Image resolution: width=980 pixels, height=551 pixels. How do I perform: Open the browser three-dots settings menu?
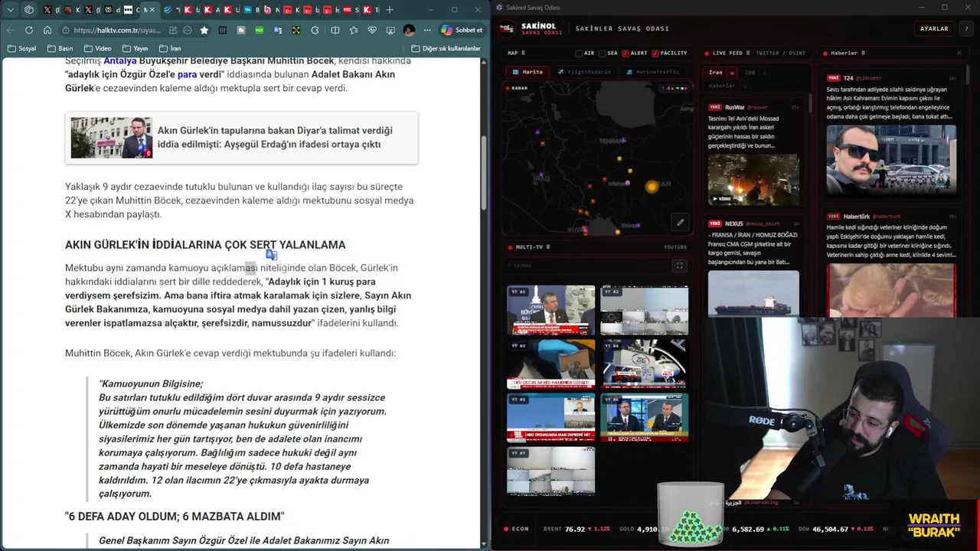(x=427, y=30)
